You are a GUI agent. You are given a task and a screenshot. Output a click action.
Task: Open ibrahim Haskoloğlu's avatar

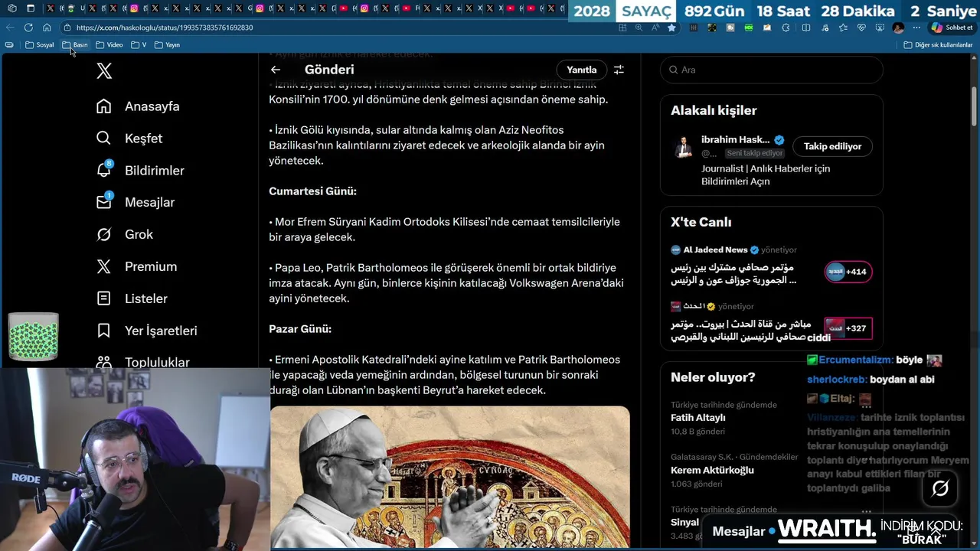pyautogui.click(x=684, y=147)
